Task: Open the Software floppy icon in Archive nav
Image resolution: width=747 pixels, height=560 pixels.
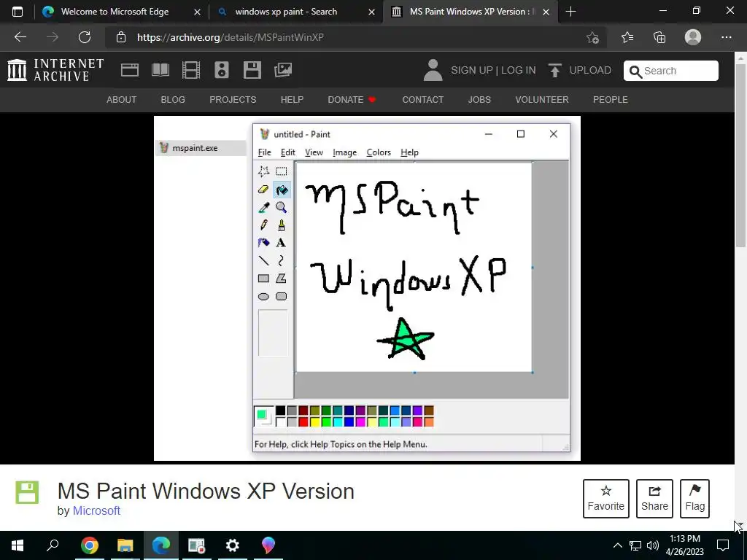Action: [x=252, y=70]
